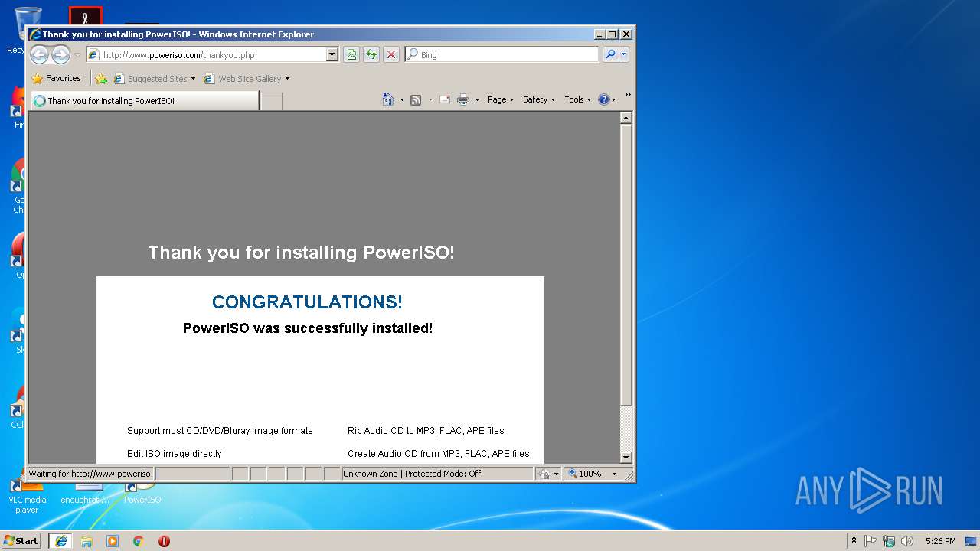Open the search provider dropdown arrow
The width and height of the screenshot is (980, 551).
624,54
